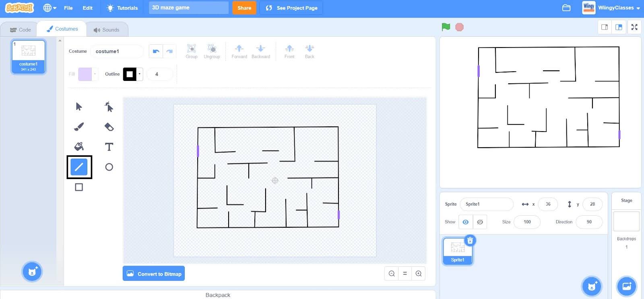Open the File menu

[x=68, y=8]
